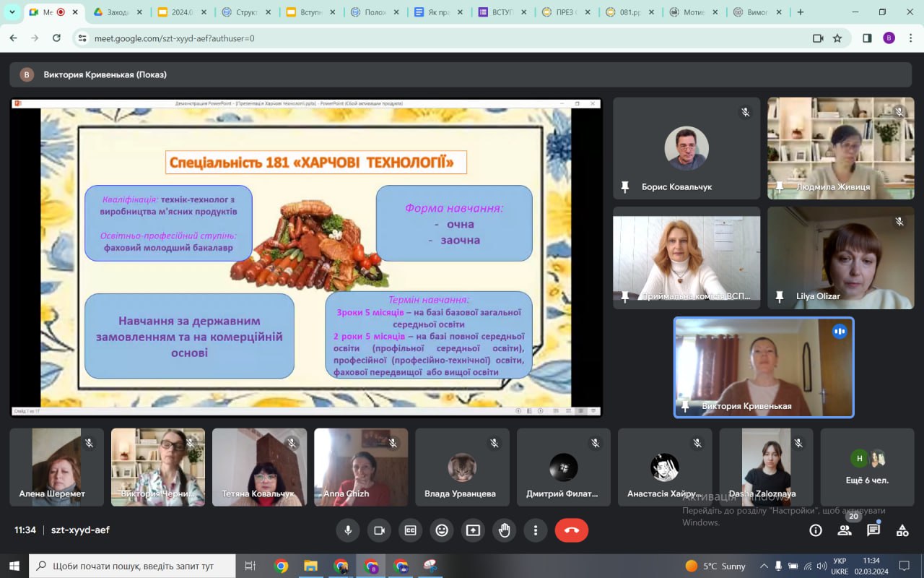Select Тетяна Ковальчук's video tile
This screenshot has width=924, height=578.
click(x=259, y=467)
